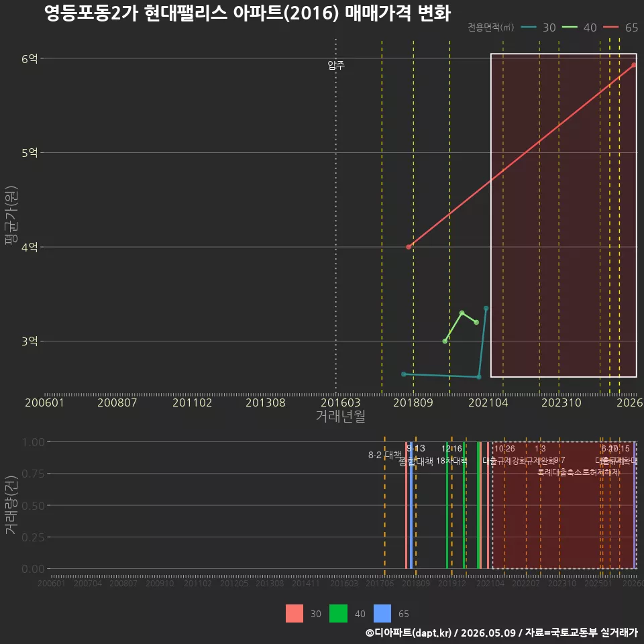Screen dimensions: 644x644
Task: Click the teal top data point near 3.3억
Action: (x=486, y=309)
